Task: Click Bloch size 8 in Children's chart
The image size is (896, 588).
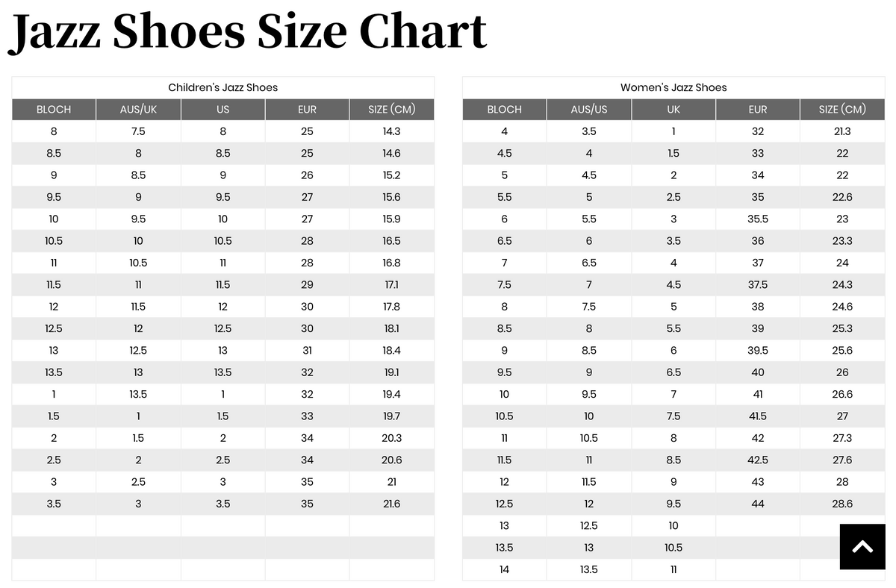Action: click(x=53, y=131)
